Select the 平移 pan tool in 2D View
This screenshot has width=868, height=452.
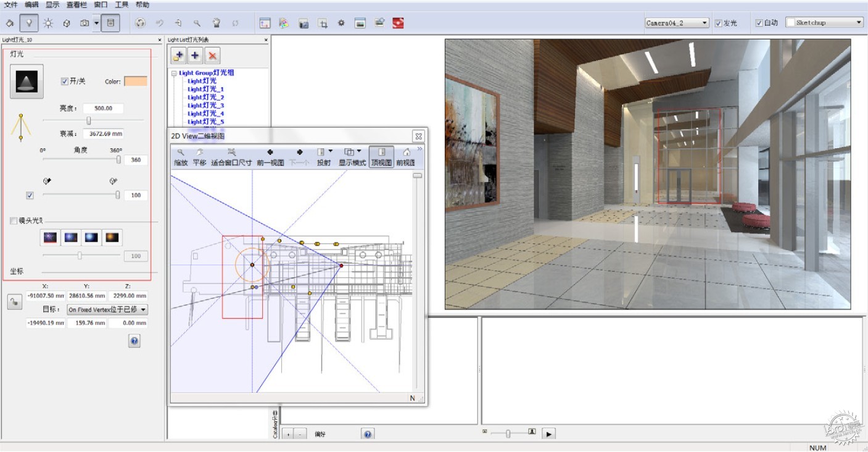199,158
